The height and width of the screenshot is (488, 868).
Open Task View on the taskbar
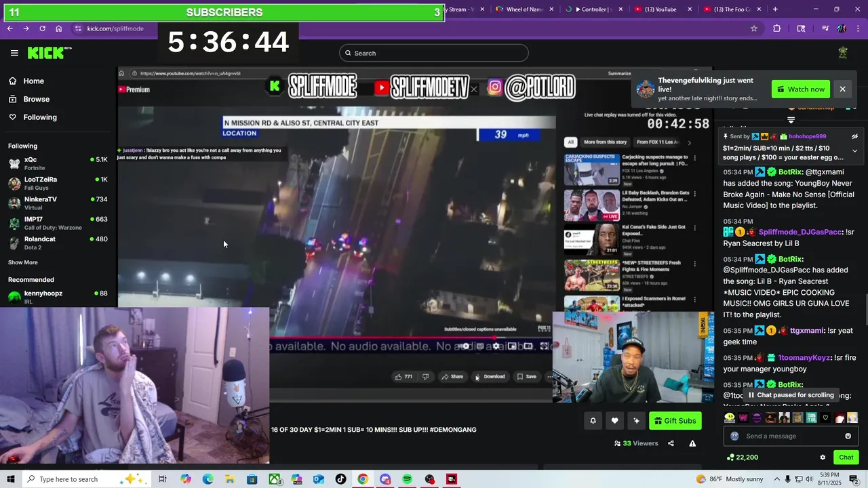point(163,479)
